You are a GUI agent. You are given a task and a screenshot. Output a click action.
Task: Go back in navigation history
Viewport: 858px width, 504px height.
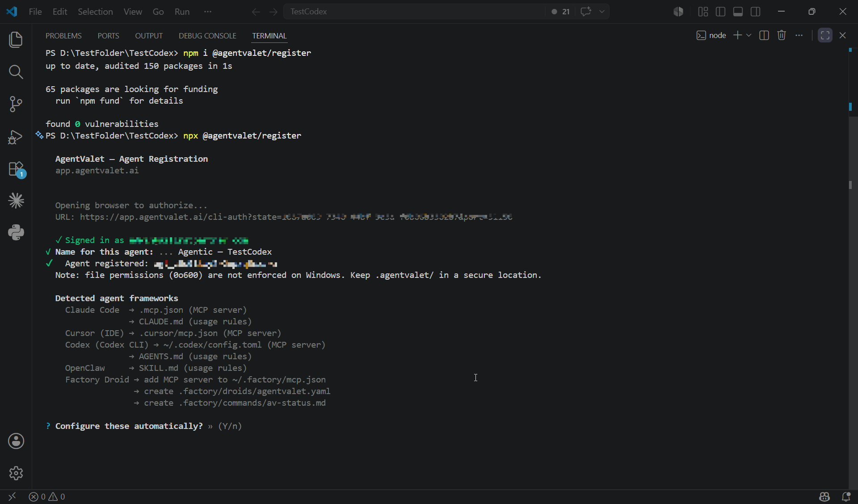tap(256, 12)
